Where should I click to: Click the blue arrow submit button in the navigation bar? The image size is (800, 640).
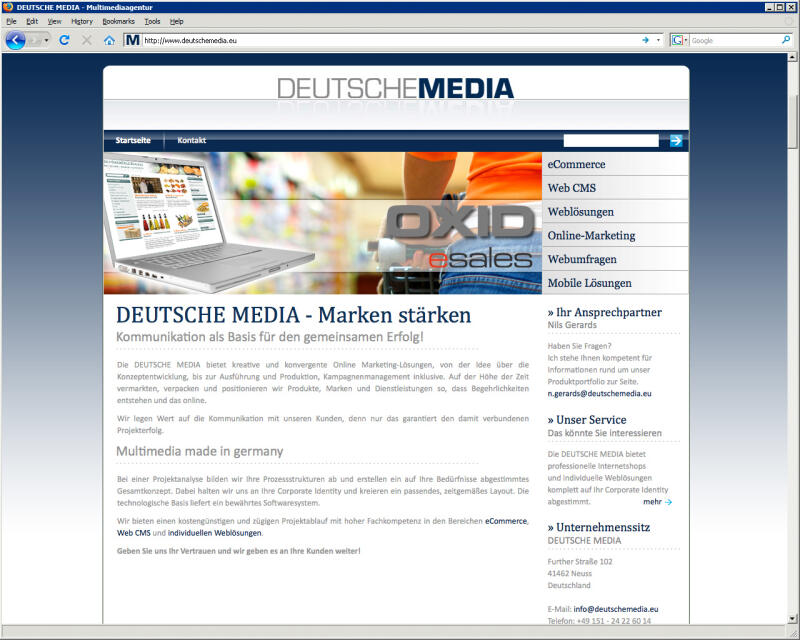[x=677, y=140]
